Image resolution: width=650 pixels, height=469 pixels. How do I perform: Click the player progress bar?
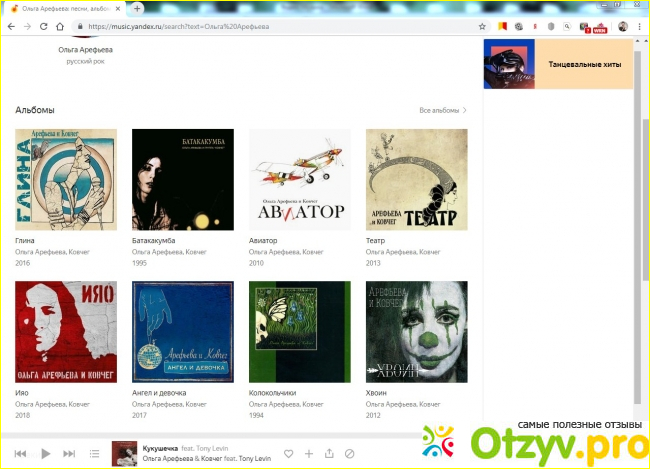(211, 436)
